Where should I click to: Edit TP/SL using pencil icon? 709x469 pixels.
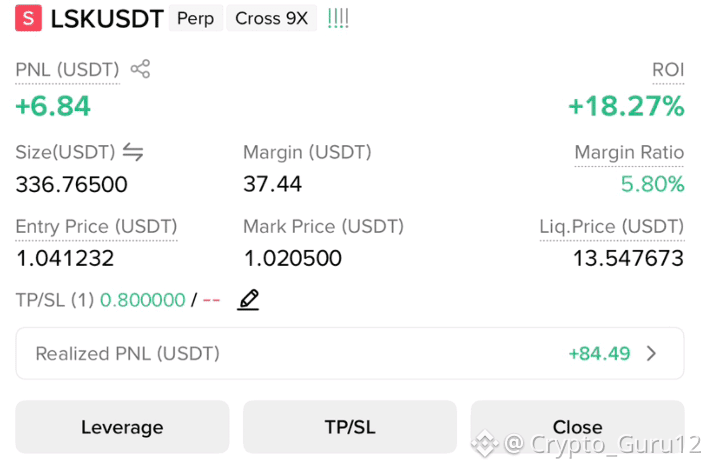point(248,299)
